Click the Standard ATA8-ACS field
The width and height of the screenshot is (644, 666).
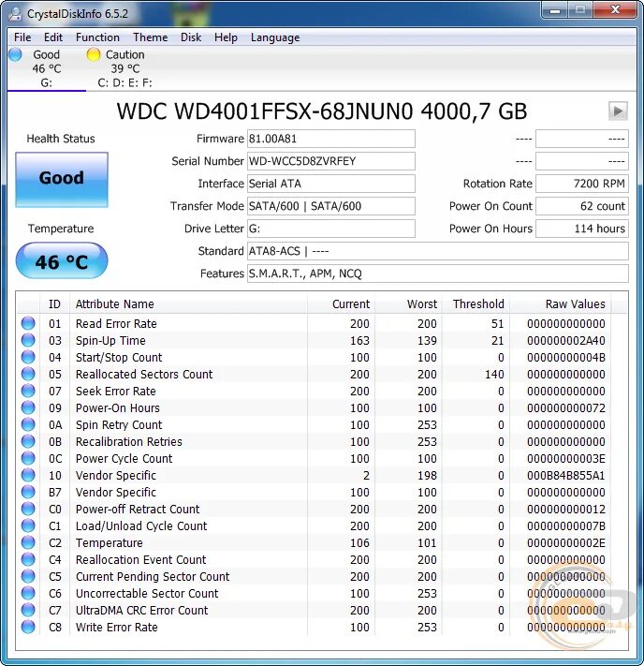click(438, 251)
